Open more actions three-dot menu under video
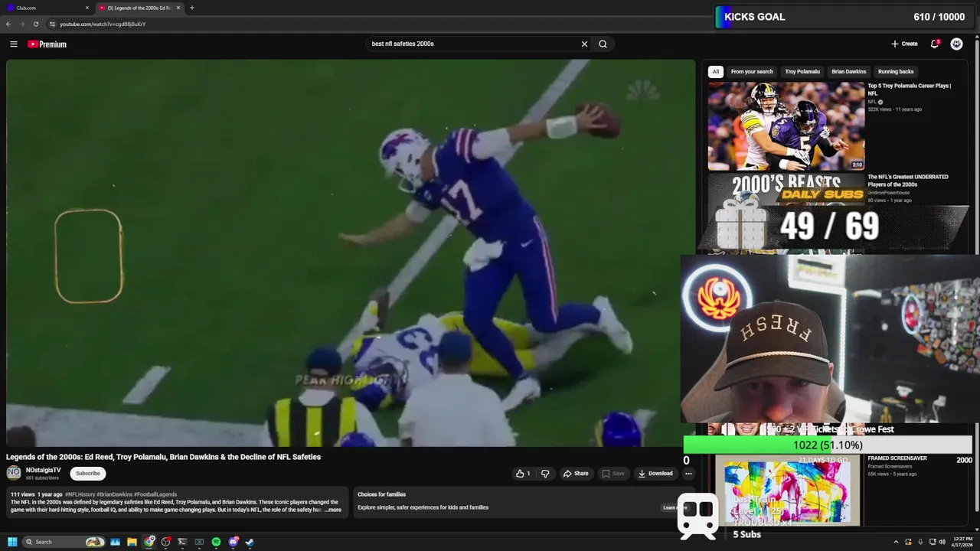 688,474
